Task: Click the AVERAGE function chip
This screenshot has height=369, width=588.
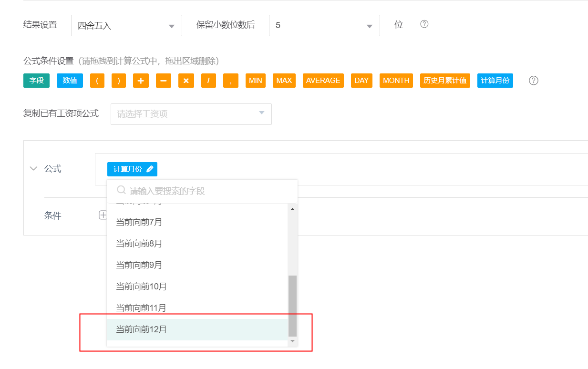Action: [x=323, y=81]
